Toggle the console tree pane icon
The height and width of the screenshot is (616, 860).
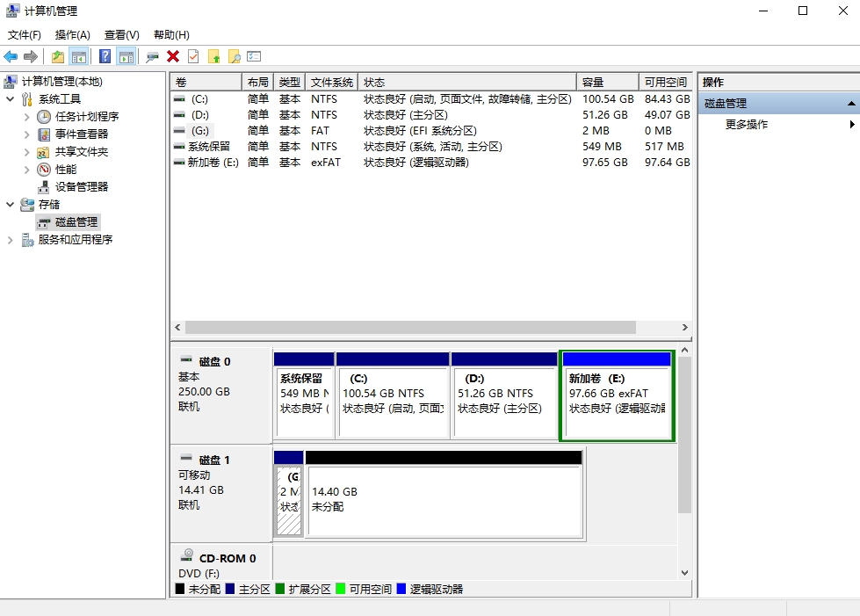point(79,56)
